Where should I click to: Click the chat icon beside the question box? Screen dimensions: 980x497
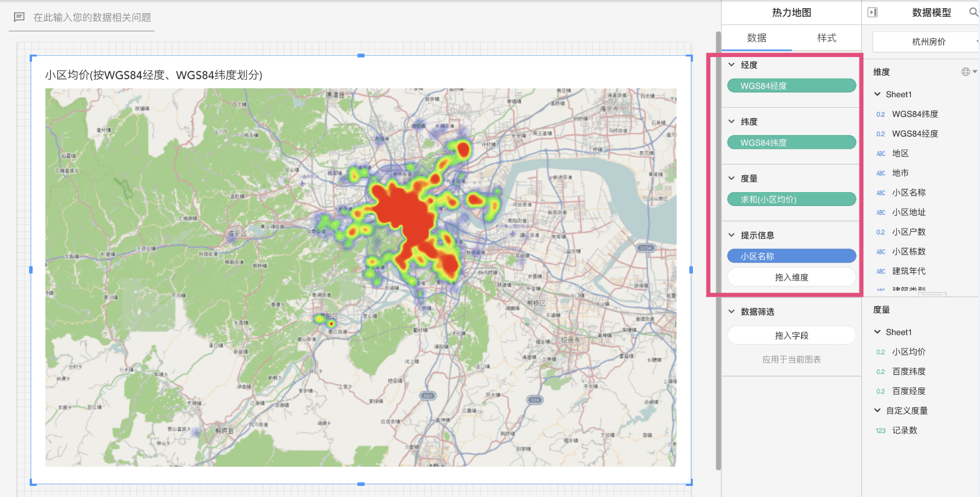pyautogui.click(x=19, y=17)
